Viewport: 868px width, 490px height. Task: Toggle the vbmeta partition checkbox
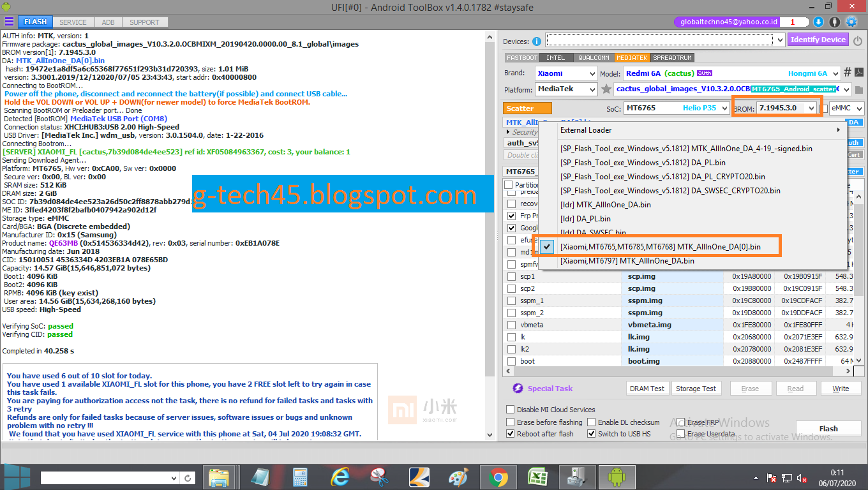click(x=511, y=325)
